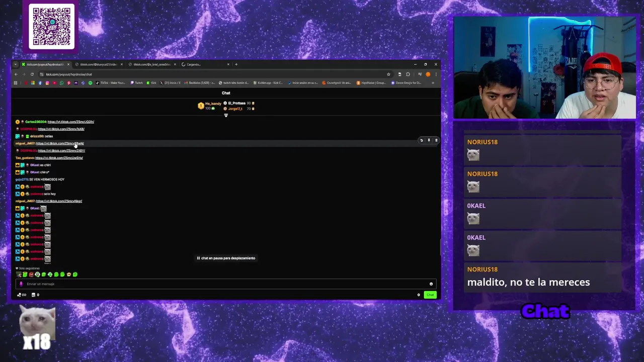Click the channel points icon at bottom-left
The image size is (644, 362).
click(22, 295)
